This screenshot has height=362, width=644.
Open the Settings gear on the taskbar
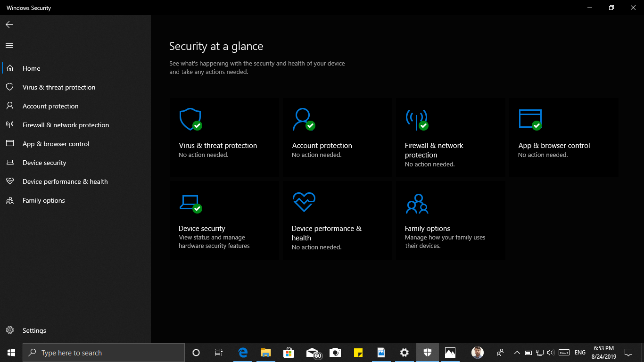pos(404,353)
